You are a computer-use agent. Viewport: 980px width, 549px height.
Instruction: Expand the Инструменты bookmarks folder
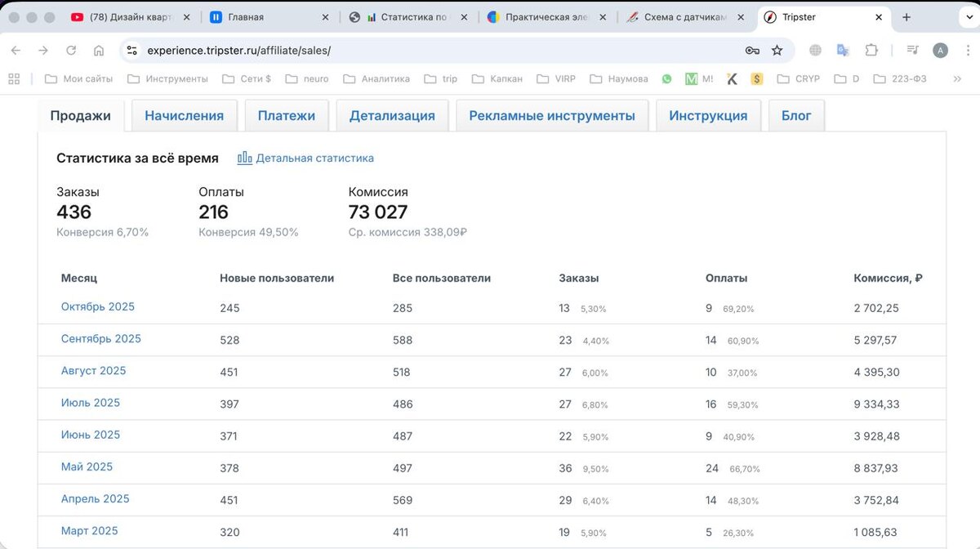coord(168,79)
